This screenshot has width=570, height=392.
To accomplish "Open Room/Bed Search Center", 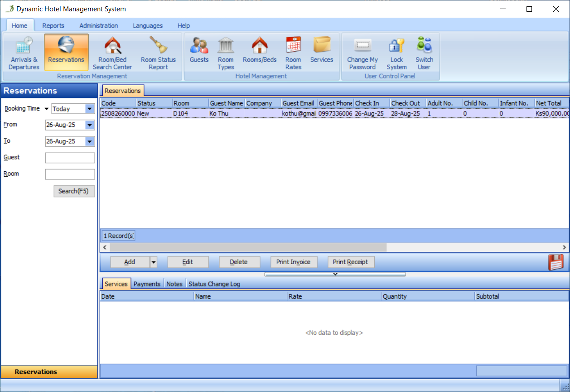I will pos(112,53).
